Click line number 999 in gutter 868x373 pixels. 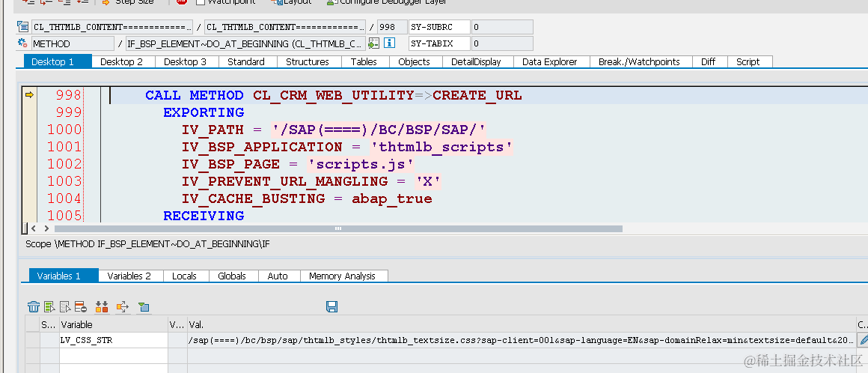(68, 112)
